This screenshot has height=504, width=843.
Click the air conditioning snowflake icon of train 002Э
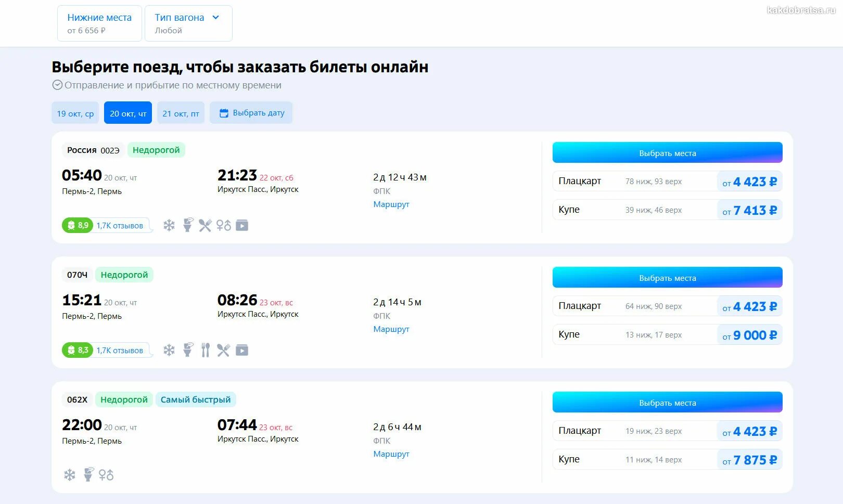pyautogui.click(x=169, y=225)
